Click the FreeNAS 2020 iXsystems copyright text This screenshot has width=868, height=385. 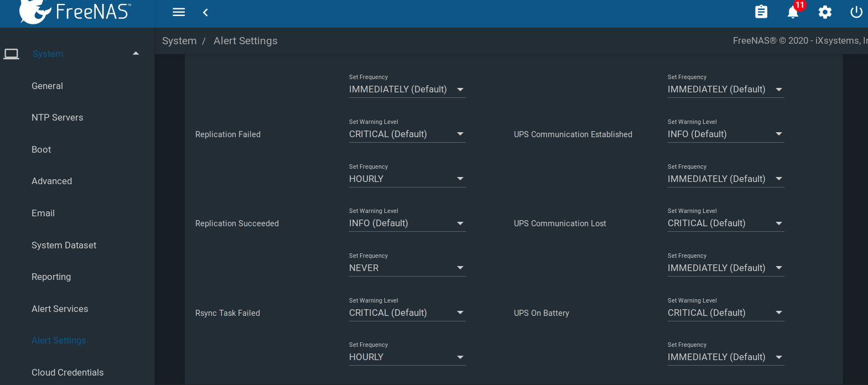[800, 40]
